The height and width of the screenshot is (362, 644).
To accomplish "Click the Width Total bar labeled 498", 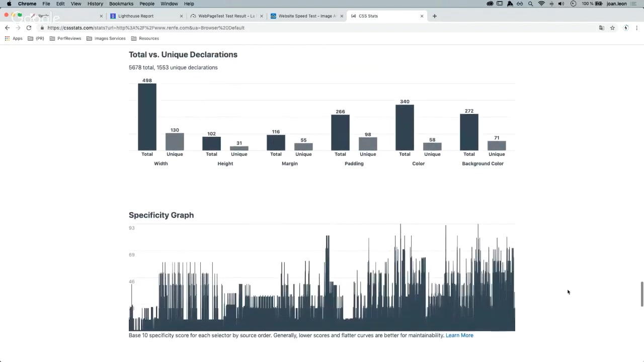I will (x=147, y=117).
